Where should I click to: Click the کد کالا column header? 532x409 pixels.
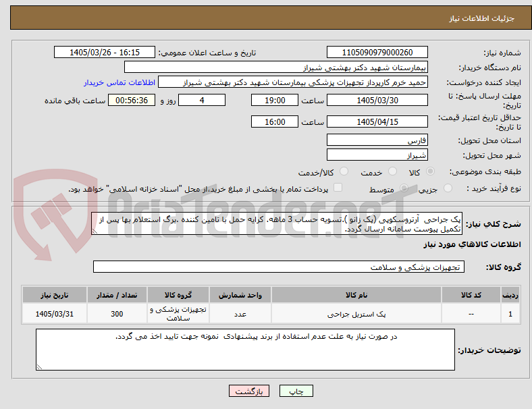(471, 295)
